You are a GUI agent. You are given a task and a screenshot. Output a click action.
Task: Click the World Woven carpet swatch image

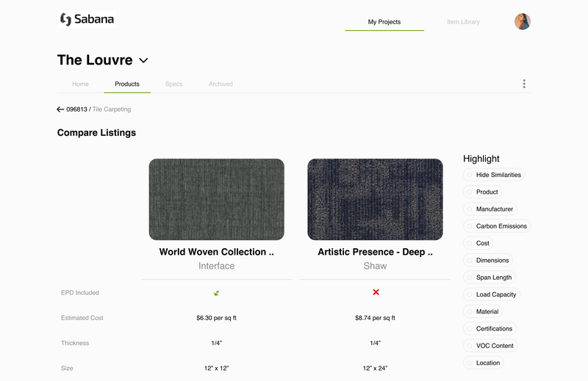click(x=216, y=199)
